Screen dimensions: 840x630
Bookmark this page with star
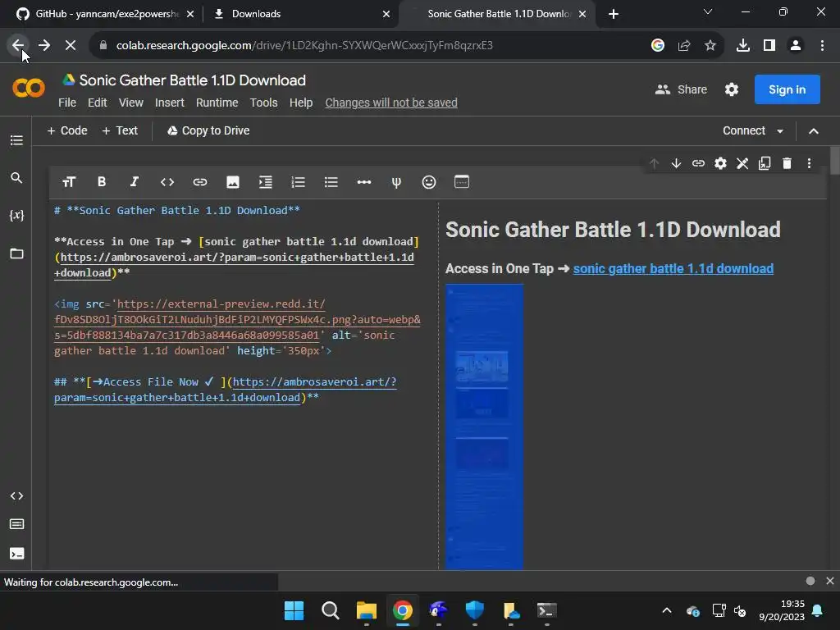click(x=710, y=46)
